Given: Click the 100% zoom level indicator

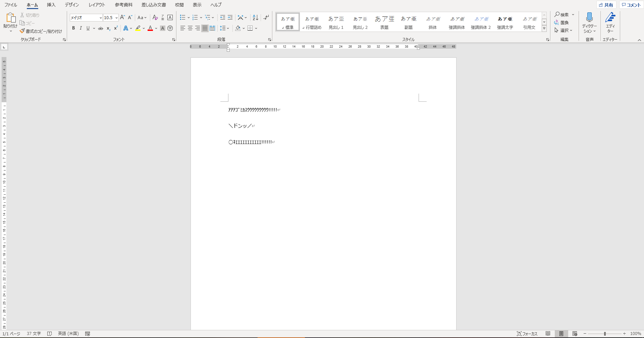Looking at the screenshot, I should click(x=636, y=334).
